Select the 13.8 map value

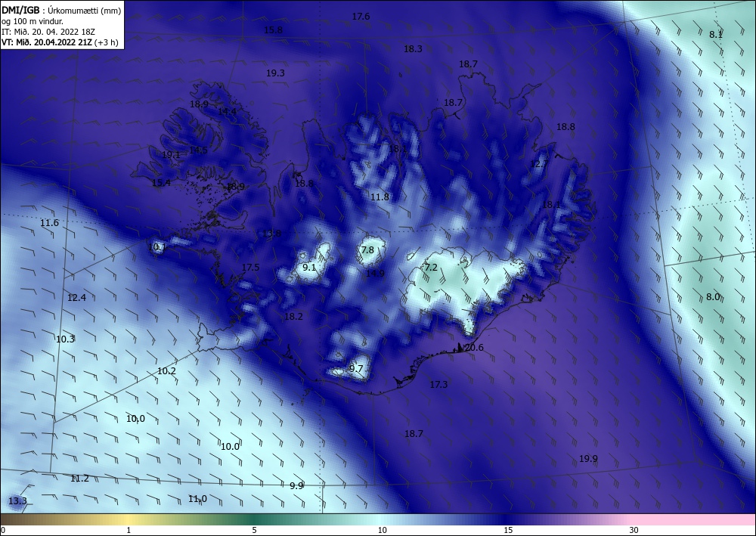click(271, 234)
